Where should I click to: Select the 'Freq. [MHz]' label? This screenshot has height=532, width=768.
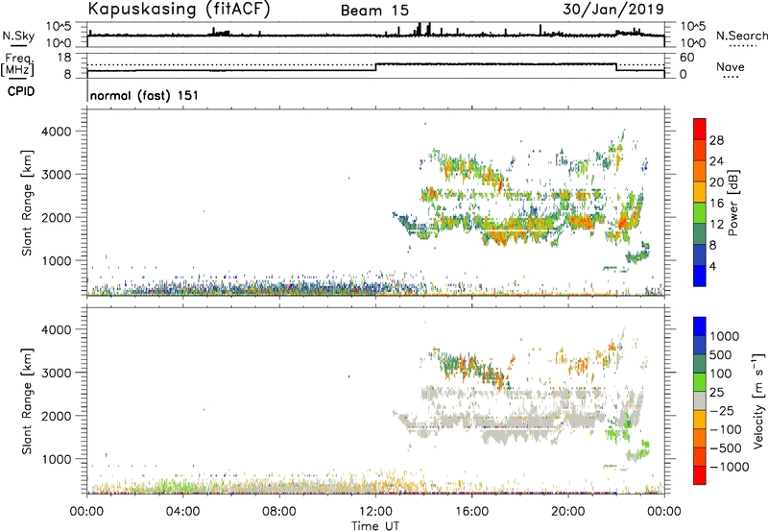pyautogui.click(x=18, y=65)
